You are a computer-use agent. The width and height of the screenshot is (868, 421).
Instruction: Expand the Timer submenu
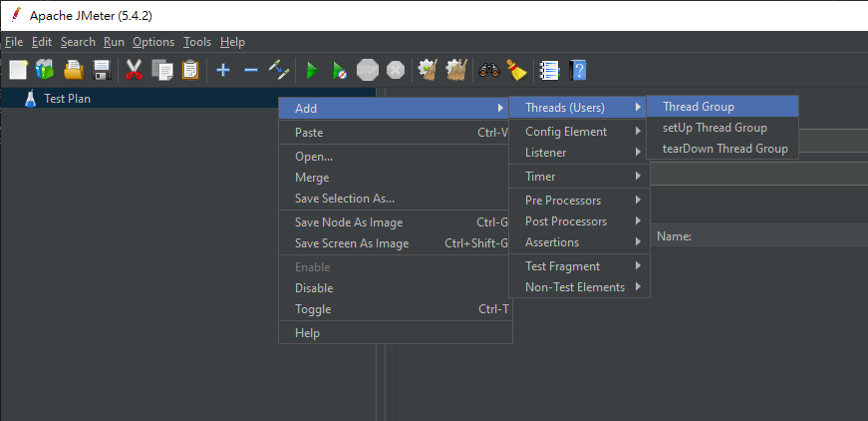[x=578, y=177]
